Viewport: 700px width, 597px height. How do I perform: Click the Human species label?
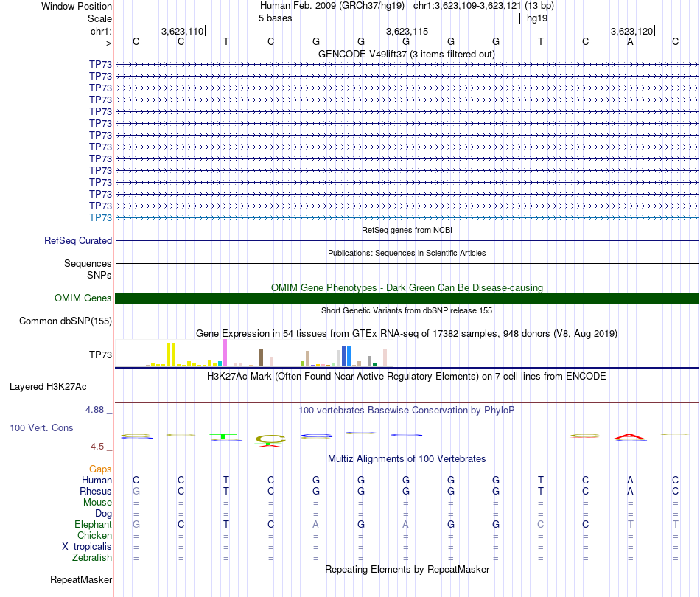(97, 480)
